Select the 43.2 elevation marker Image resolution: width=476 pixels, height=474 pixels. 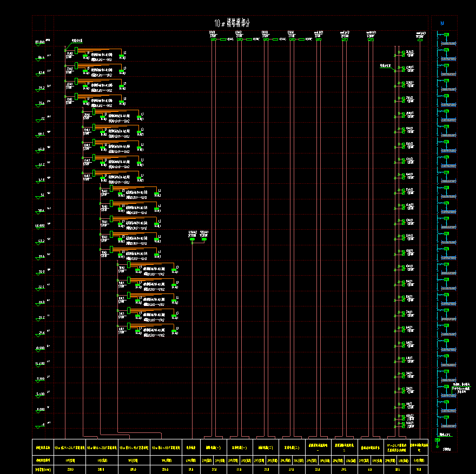41,241
